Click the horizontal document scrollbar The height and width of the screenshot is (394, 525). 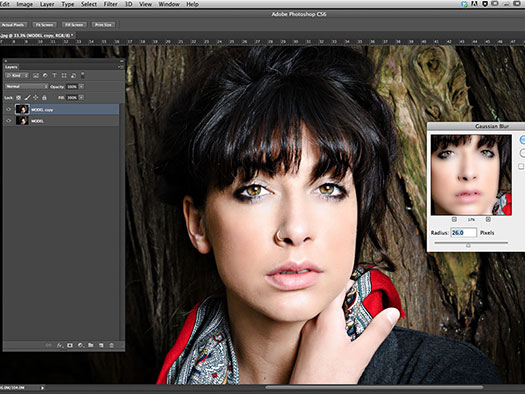click(x=374, y=388)
